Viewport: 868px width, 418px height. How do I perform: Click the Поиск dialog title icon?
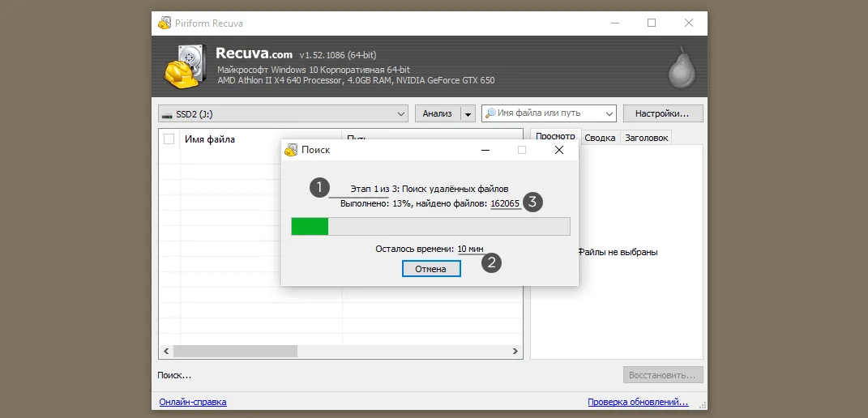pos(291,150)
